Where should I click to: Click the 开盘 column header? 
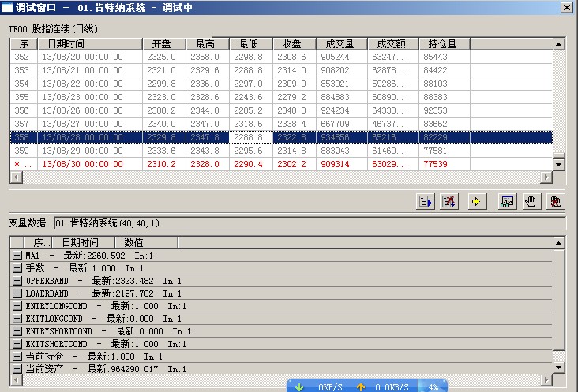click(164, 44)
